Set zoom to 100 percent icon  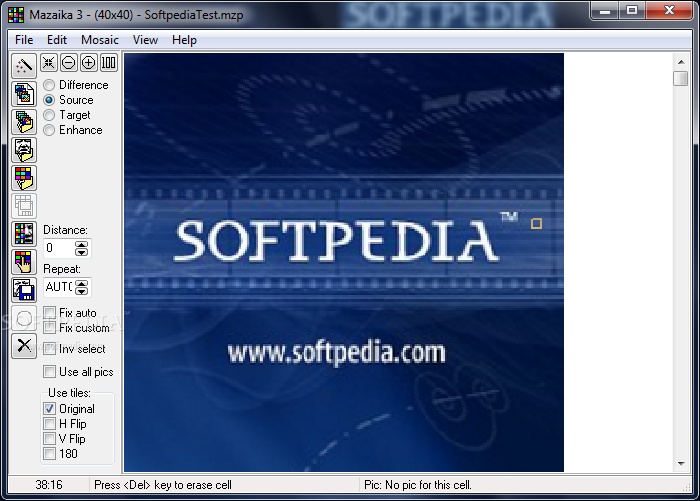[109, 63]
